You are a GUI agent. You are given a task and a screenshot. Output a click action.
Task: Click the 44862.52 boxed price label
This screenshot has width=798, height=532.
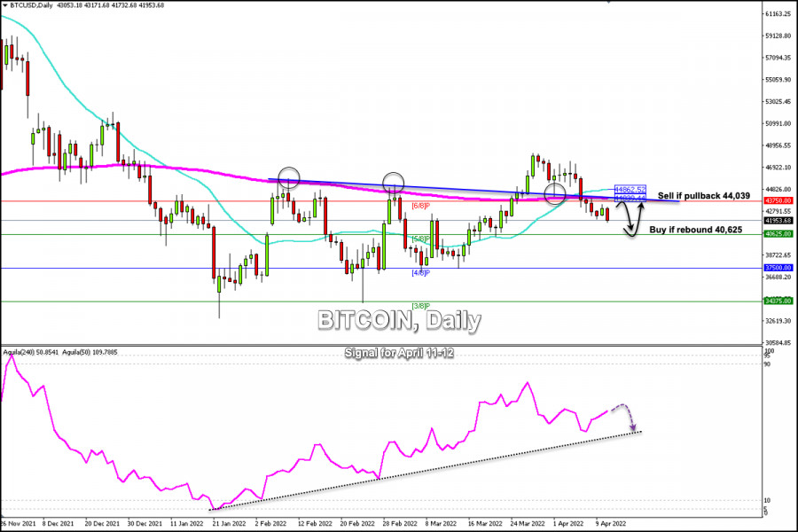[x=630, y=190]
